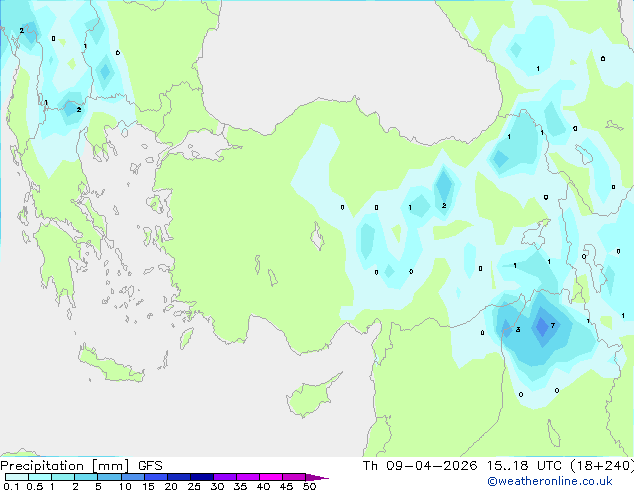Click the 'GFS' model label

tap(150, 466)
